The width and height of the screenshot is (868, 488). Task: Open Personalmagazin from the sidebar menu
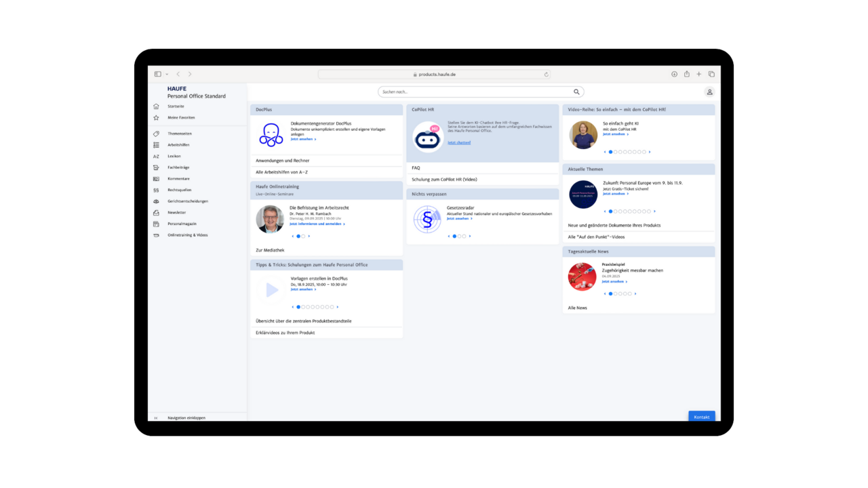(x=182, y=224)
